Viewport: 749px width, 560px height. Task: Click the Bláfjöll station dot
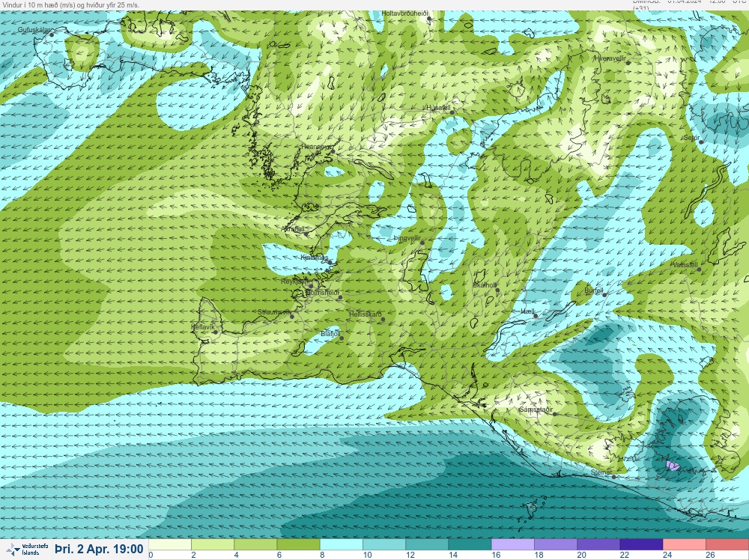pyautogui.click(x=342, y=338)
